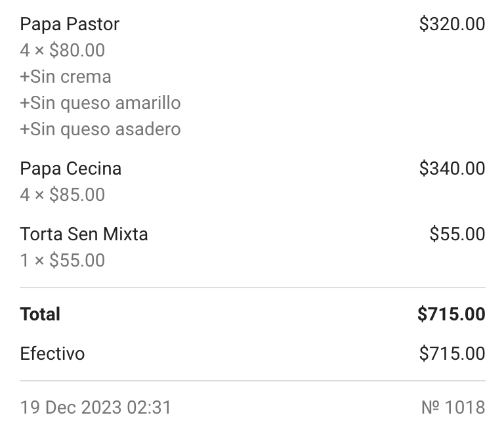Click the Papa Cecina item name
The image size is (504, 432).
tap(71, 169)
